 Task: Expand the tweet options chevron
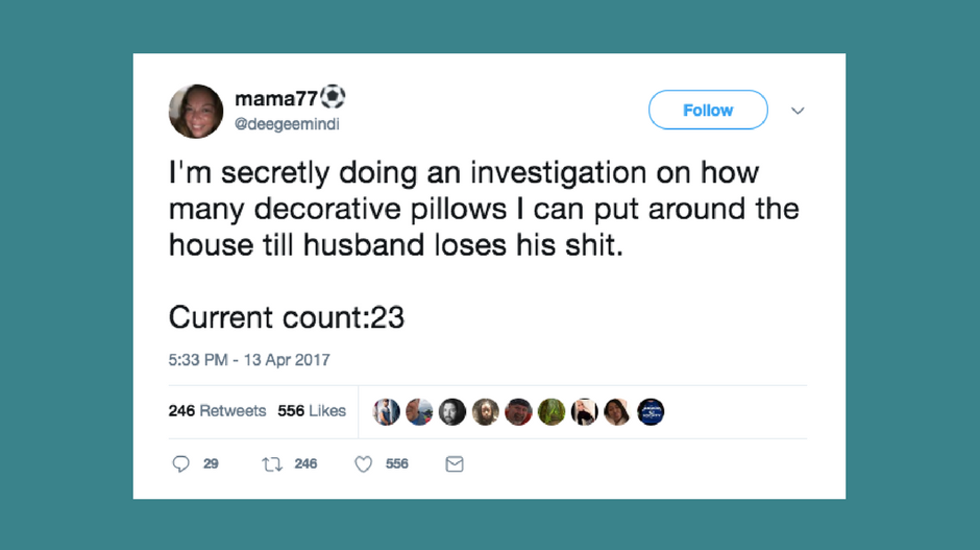(798, 110)
